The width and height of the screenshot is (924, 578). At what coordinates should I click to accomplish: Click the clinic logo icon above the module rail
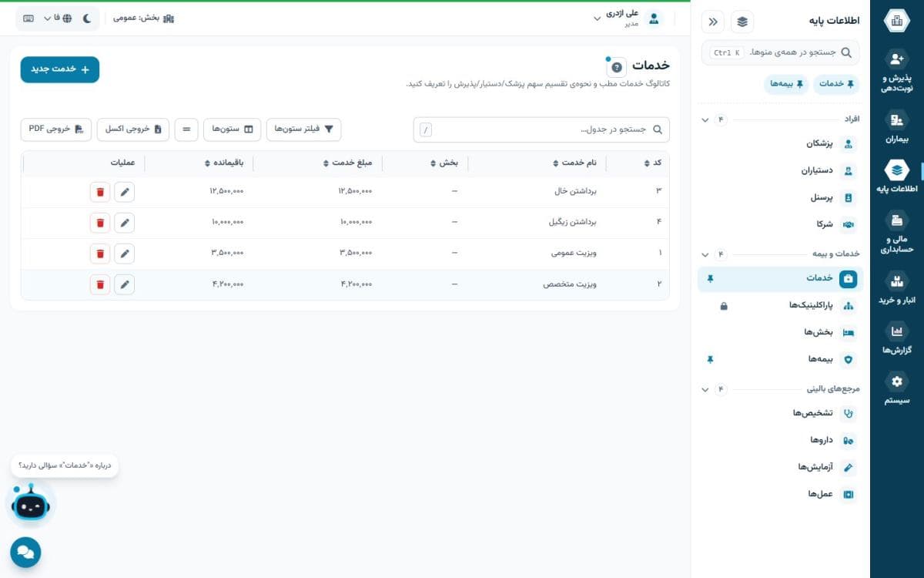coord(896,21)
